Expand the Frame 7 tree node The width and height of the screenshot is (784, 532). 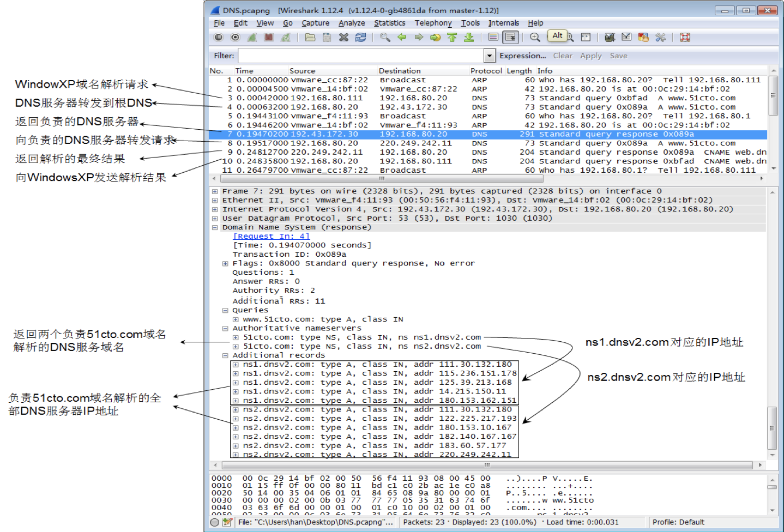tap(215, 191)
